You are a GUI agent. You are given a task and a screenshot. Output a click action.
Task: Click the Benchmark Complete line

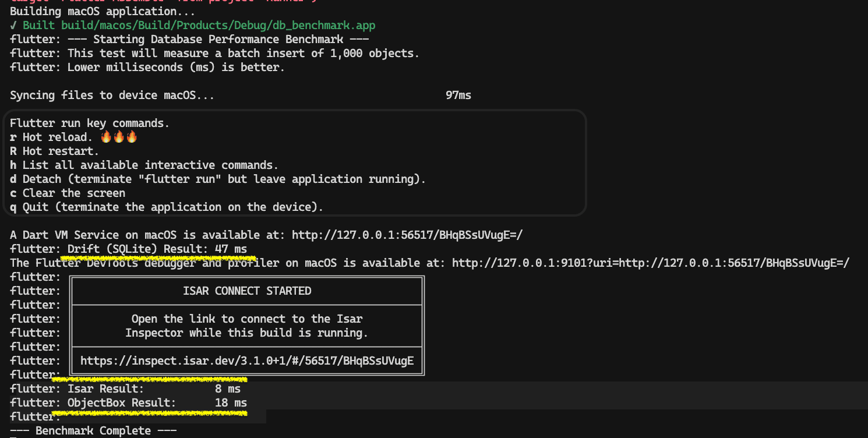(x=93, y=431)
